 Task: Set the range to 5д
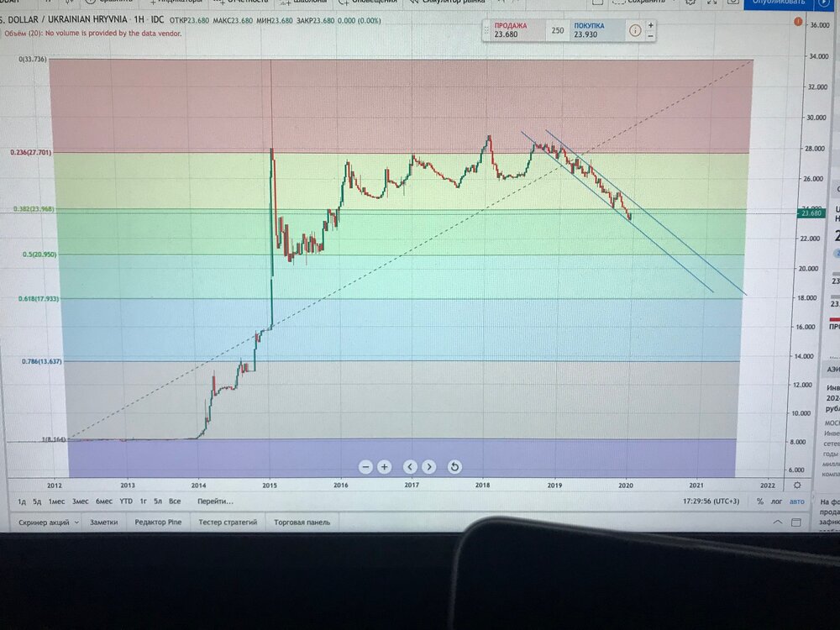coord(37,501)
